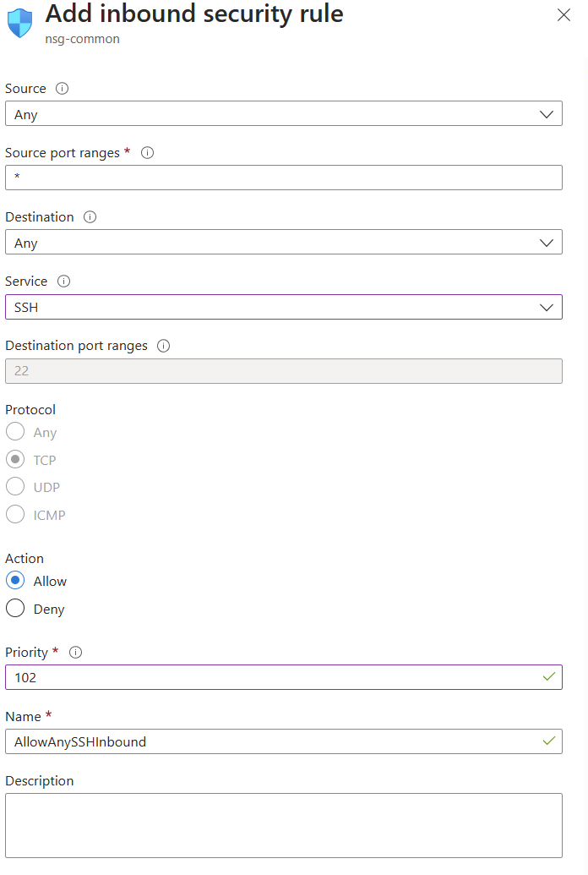Click the Action section label
Viewport: 588px width, 875px height.
pyautogui.click(x=24, y=559)
